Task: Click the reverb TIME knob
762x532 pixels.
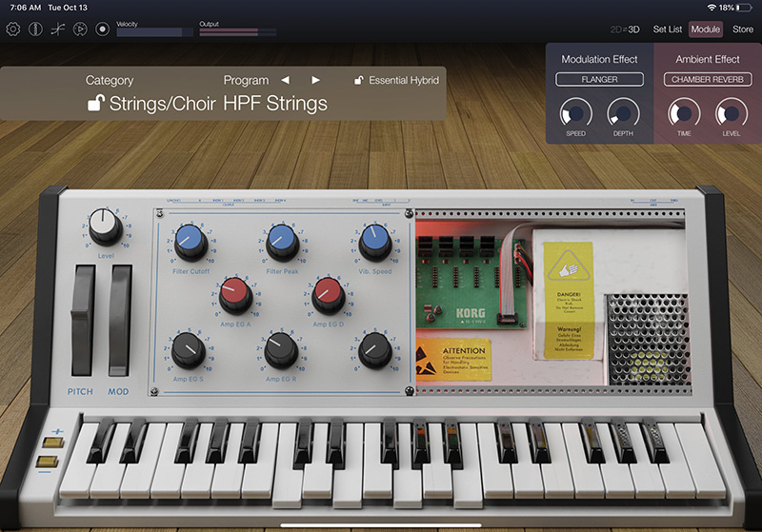Action: pos(684,113)
